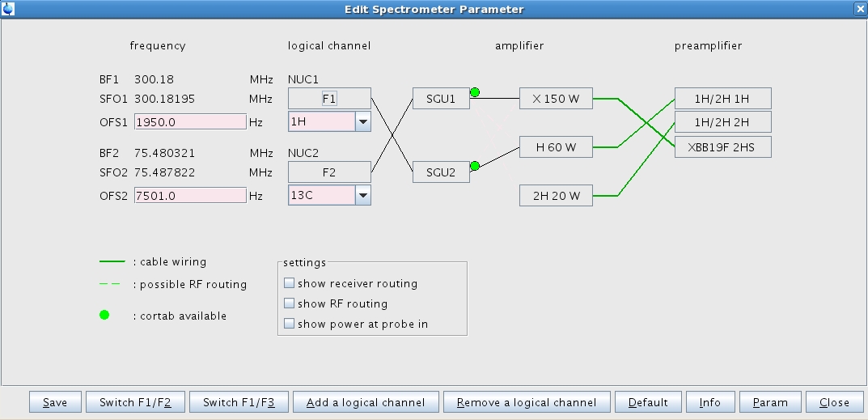This screenshot has height=420, width=868.
Task: Open the NUC1 1H nucleus dropdown
Action: (x=362, y=121)
